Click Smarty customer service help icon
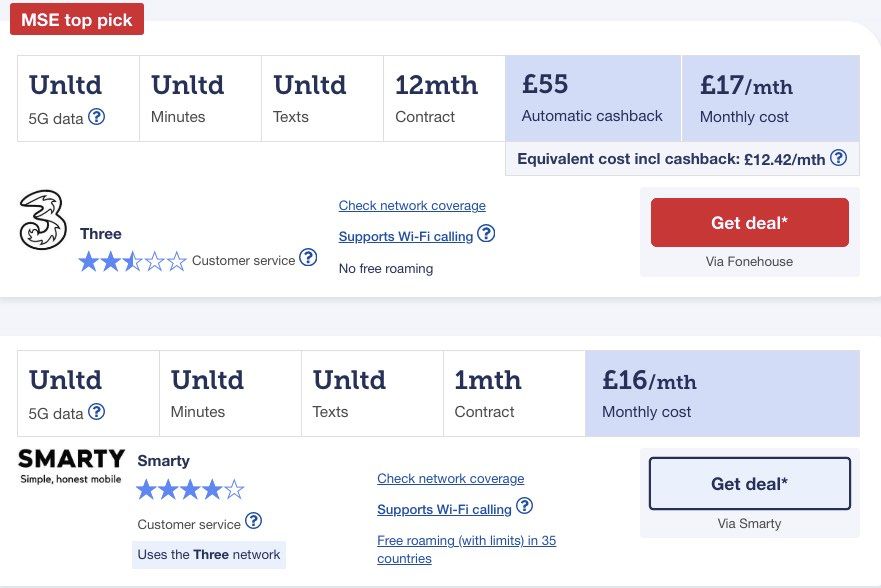 (x=253, y=521)
